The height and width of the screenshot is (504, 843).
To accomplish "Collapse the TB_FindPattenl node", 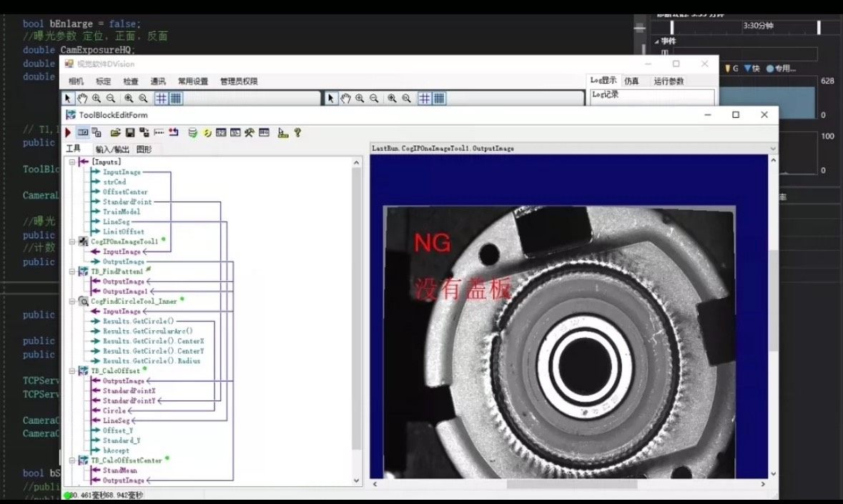I will pos(72,272).
